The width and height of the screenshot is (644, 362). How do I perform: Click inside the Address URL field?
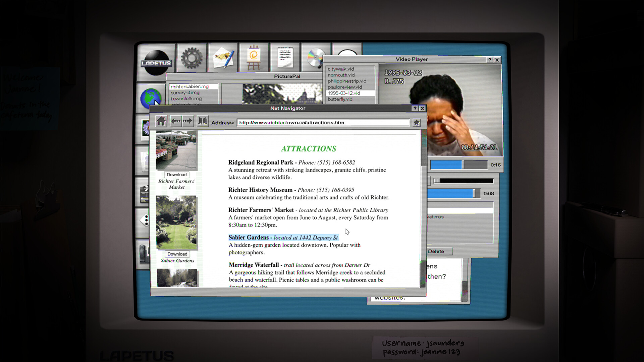click(322, 122)
